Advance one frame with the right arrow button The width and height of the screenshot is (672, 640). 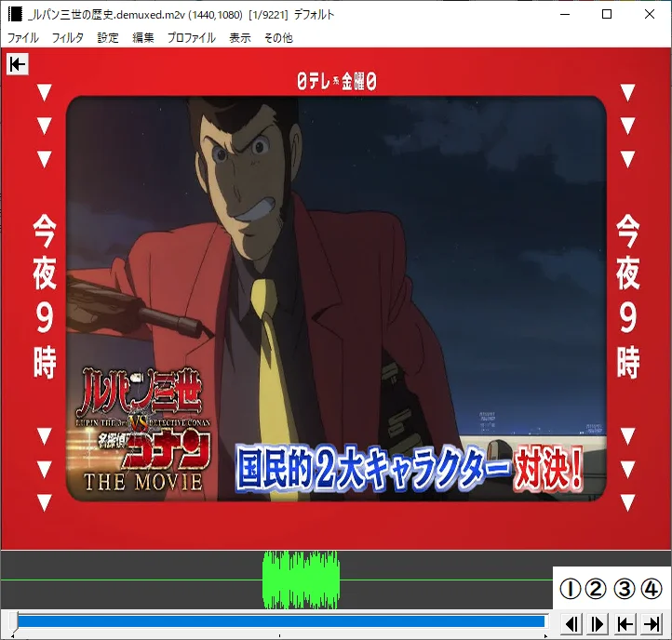(x=598, y=623)
